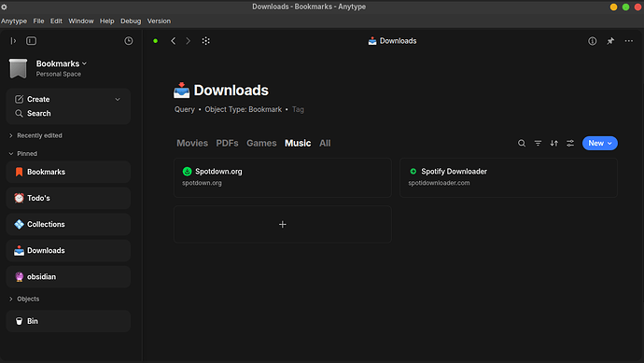The height and width of the screenshot is (363, 644).
Task: Click the blue New button
Action: (599, 144)
